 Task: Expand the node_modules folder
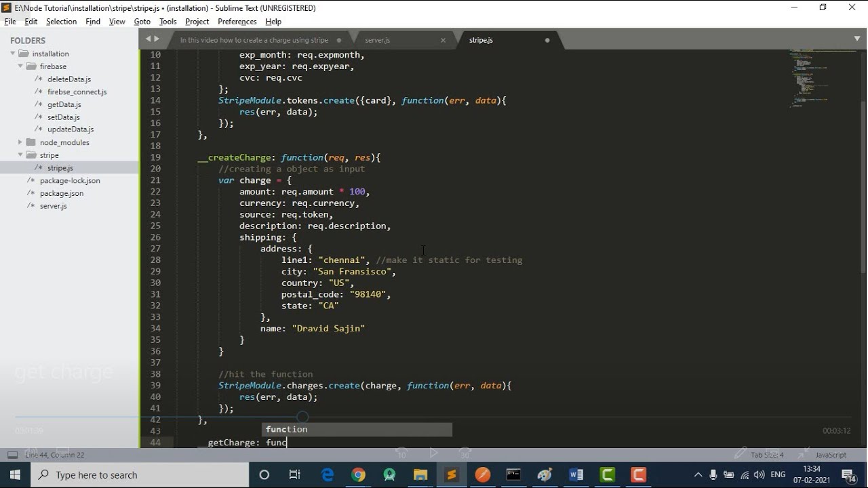click(20, 142)
